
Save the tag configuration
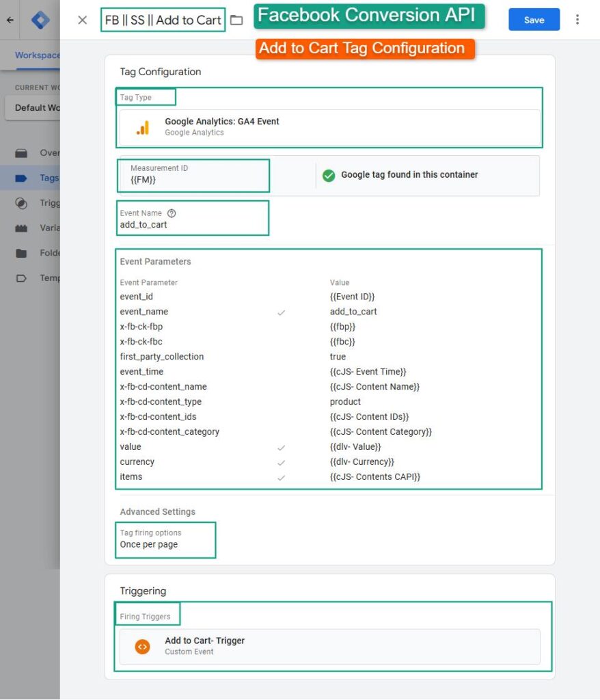coord(534,20)
